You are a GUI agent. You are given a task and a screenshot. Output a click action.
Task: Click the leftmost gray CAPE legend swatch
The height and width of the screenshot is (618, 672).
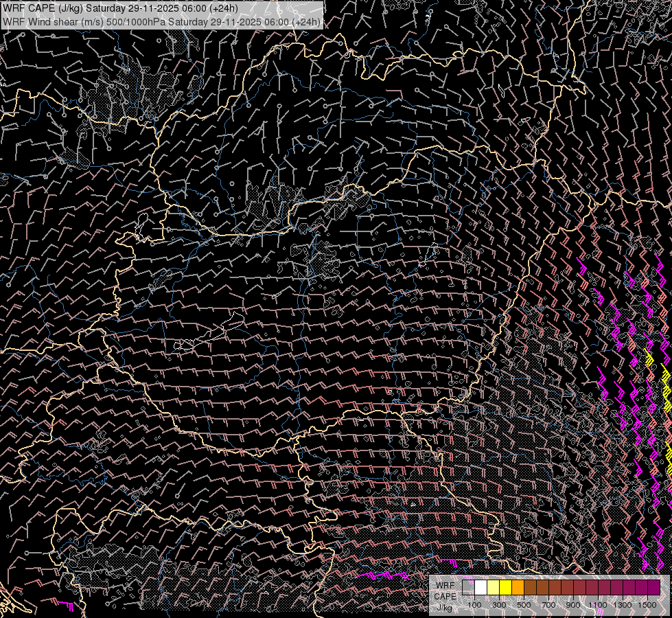click(x=469, y=588)
